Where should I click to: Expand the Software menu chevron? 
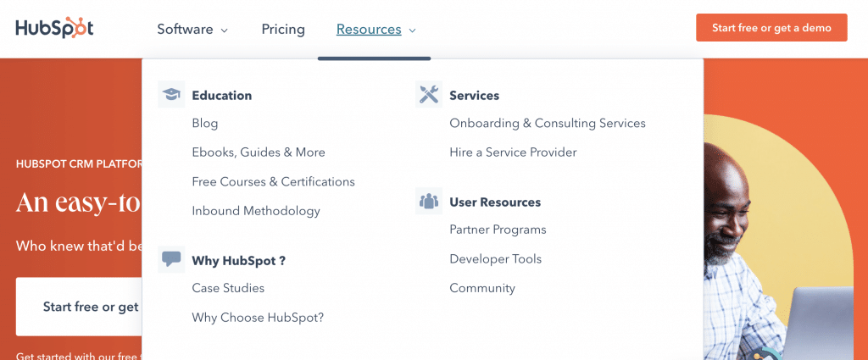(224, 30)
